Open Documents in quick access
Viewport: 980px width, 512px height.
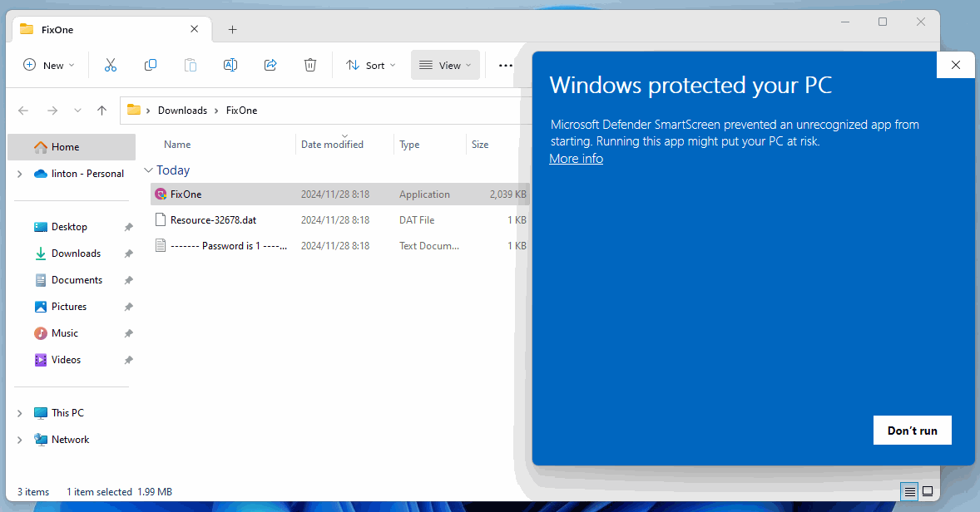[68, 280]
